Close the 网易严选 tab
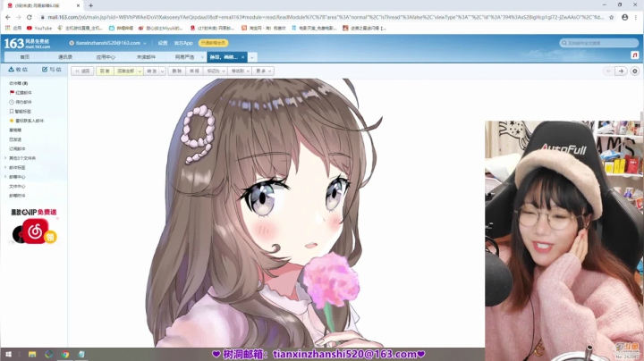This screenshot has height=361, width=644. [202, 57]
